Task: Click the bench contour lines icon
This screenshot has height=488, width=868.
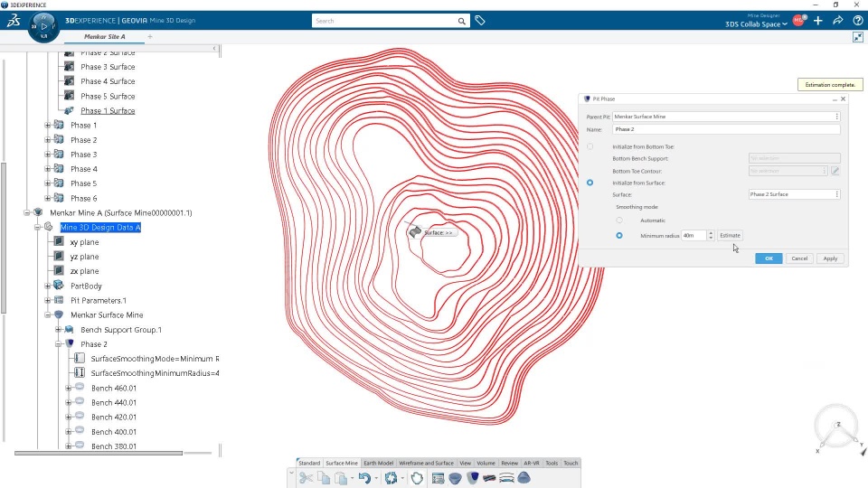Action: [x=506, y=478]
